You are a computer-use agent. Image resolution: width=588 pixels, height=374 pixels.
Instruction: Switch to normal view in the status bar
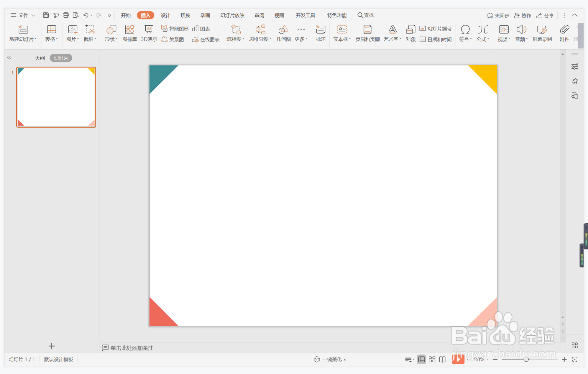pyautogui.click(x=422, y=359)
